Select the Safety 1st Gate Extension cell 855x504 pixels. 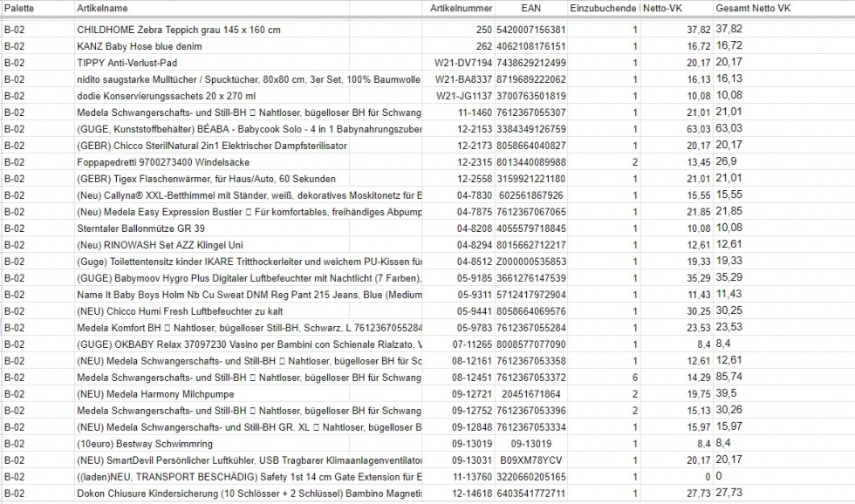coord(250,477)
